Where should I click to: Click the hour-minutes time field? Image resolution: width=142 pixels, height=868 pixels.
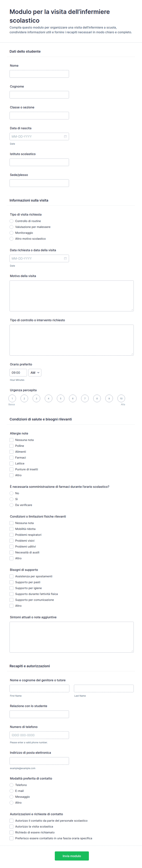coord(18,373)
